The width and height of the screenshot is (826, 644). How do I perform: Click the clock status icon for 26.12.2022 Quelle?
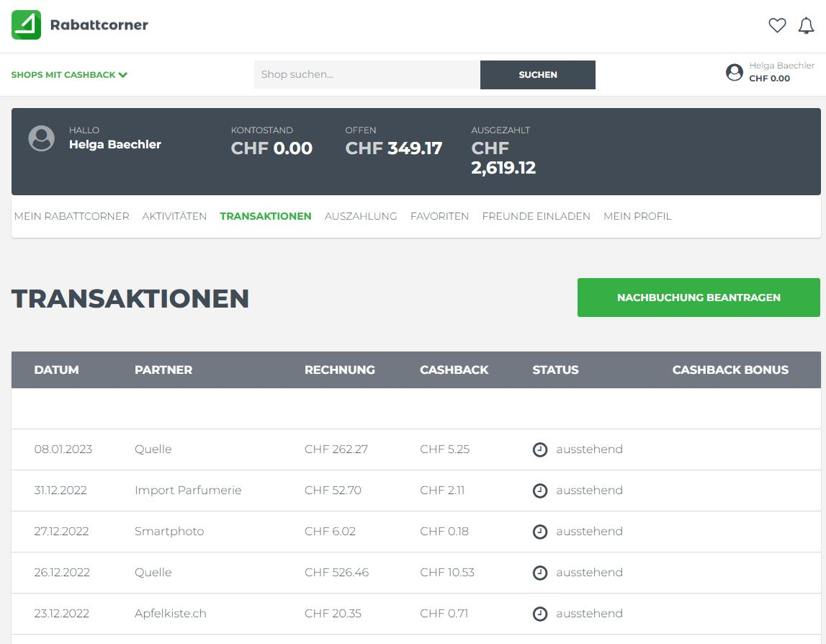(540, 573)
